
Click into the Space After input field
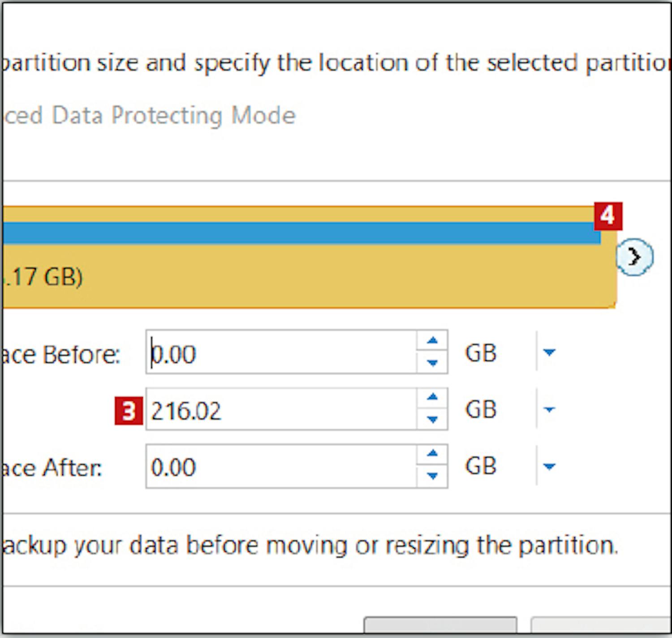(x=282, y=466)
